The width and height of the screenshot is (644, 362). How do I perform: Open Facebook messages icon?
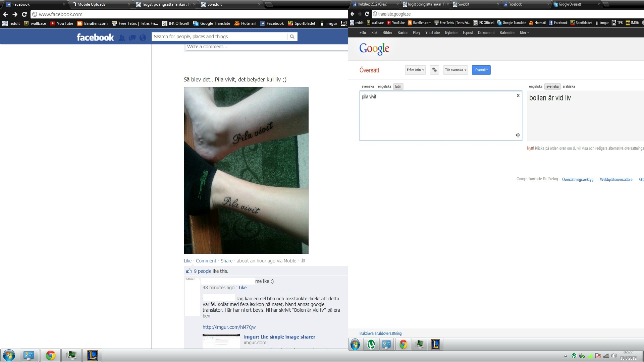pyautogui.click(x=132, y=38)
